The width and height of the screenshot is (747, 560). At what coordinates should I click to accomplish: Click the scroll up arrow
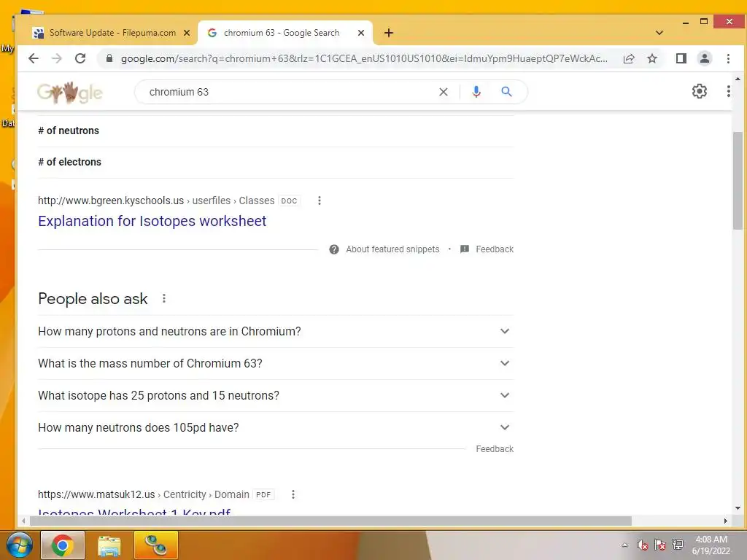[738, 79]
